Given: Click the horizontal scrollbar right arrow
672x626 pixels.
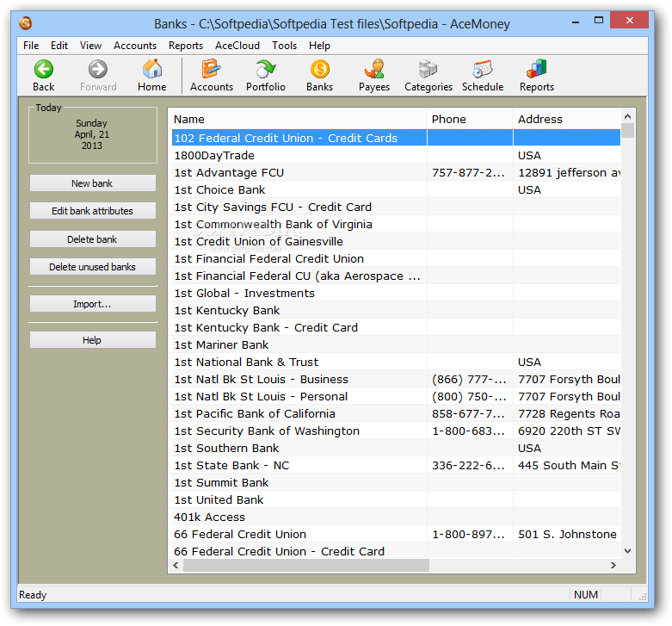Looking at the screenshot, I should pyautogui.click(x=613, y=565).
